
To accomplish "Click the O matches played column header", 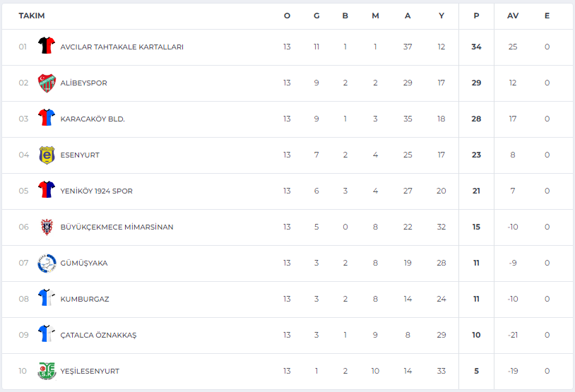I will point(287,16).
